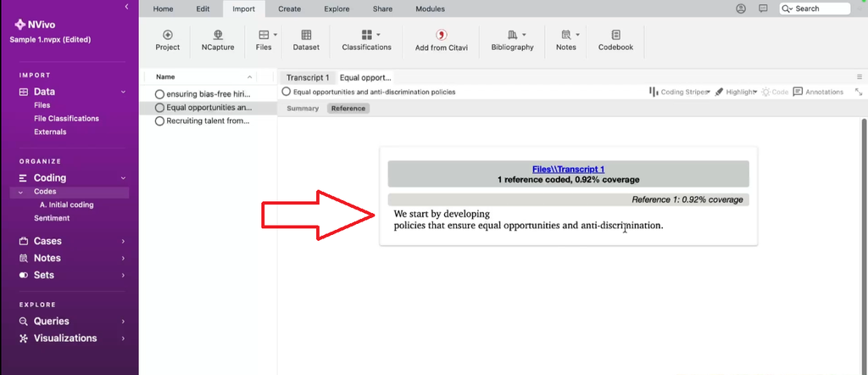The width and height of the screenshot is (868, 375).
Task: Select Codes in sidebar
Action: tap(45, 192)
